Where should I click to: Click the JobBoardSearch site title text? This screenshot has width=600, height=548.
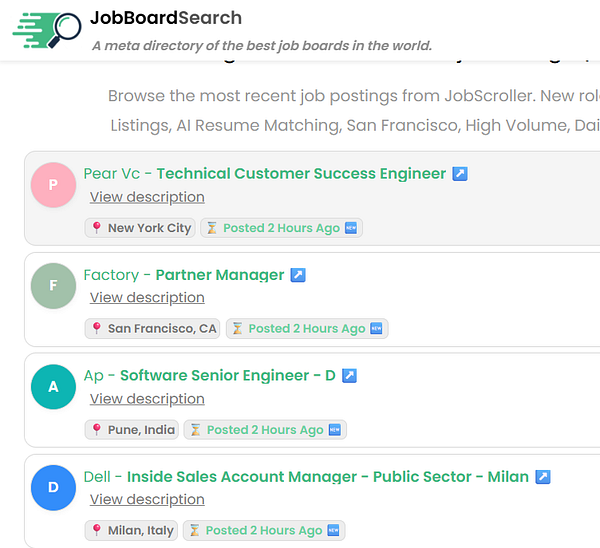[x=165, y=18]
